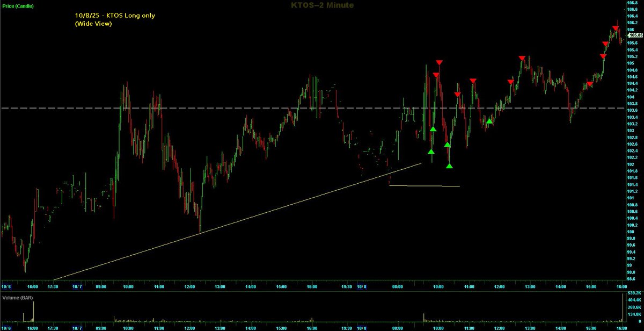Click the 269.6K volume axis label
Image resolution: width=644 pixels, height=331 pixels.
pyautogui.click(x=634, y=307)
